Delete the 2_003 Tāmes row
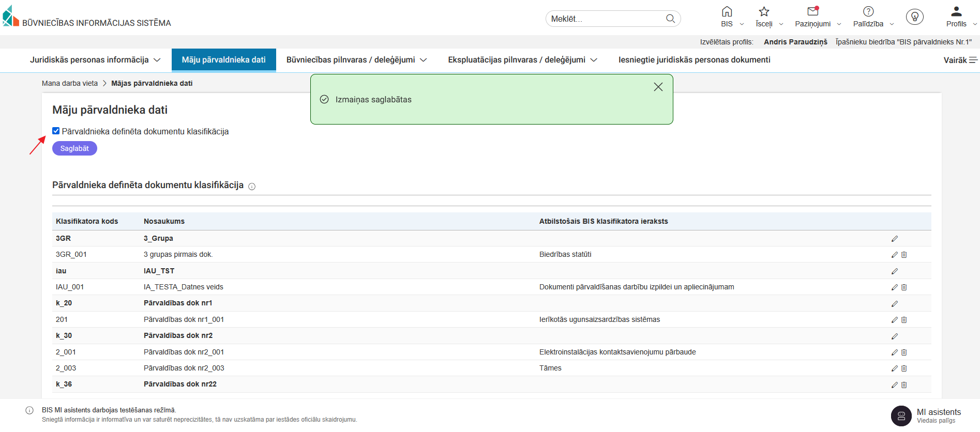 pyautogui.click(x=904, y=368)
